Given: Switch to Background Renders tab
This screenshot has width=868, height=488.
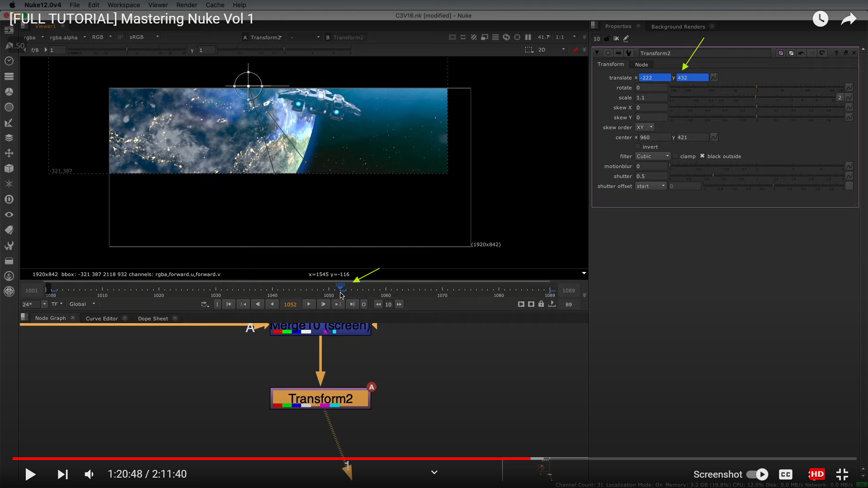Looking at the screenshot, I should [678, 27].
